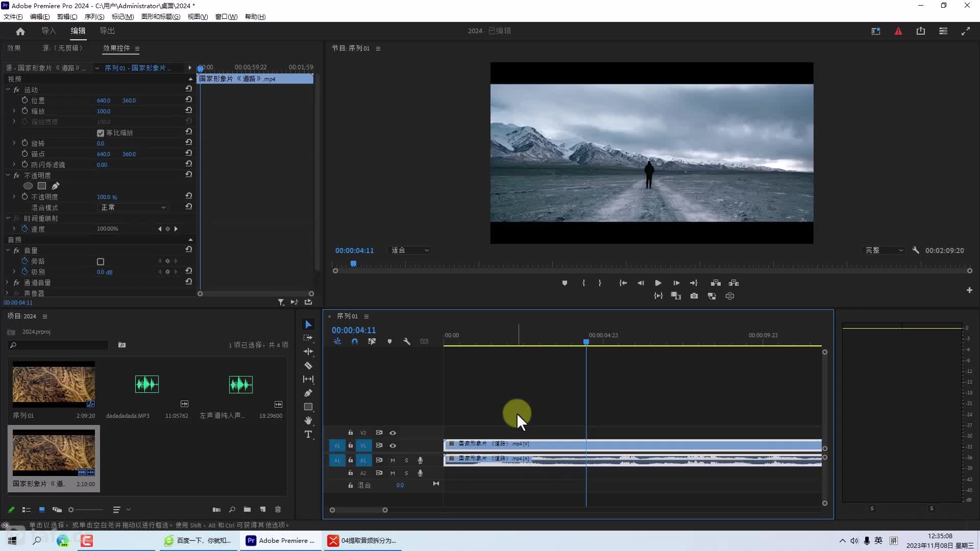Click the Lift button in Program Monitor

(716, 283)
